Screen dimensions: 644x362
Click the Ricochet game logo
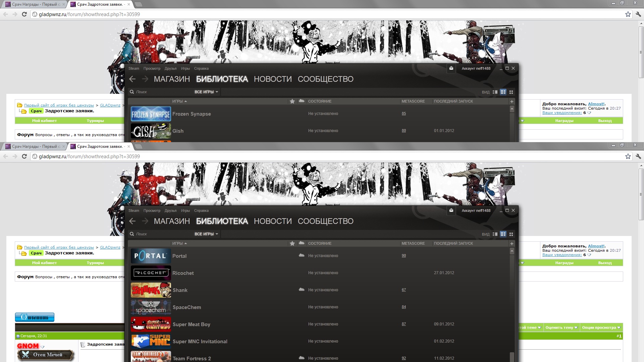pos(151,273)
